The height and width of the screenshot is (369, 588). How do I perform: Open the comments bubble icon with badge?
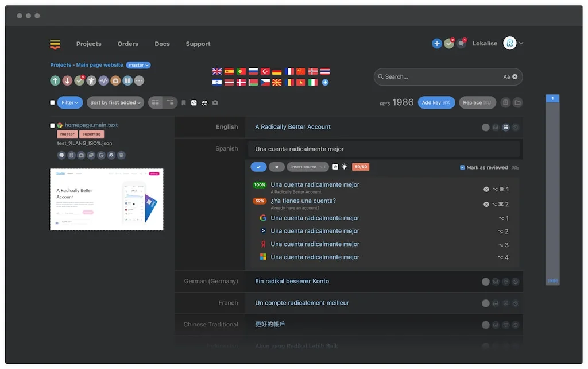461,44
